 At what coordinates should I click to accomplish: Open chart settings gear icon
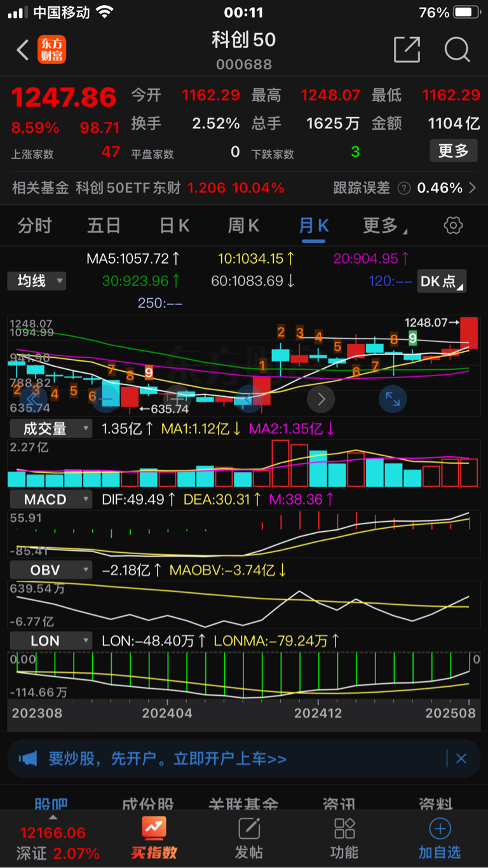pos(453,226)
